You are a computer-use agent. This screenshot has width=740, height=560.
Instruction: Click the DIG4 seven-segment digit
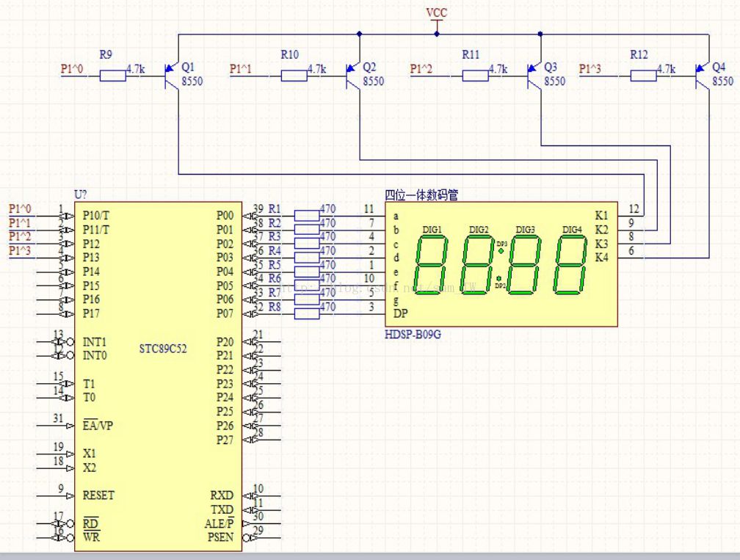[571, 265]
